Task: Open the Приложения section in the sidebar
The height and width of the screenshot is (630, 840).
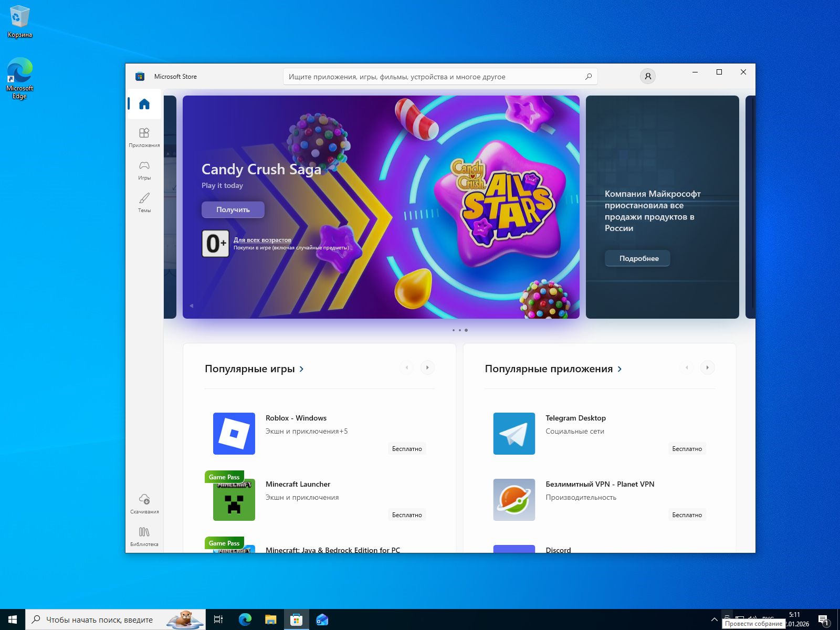Action: [x=144, y=137]
